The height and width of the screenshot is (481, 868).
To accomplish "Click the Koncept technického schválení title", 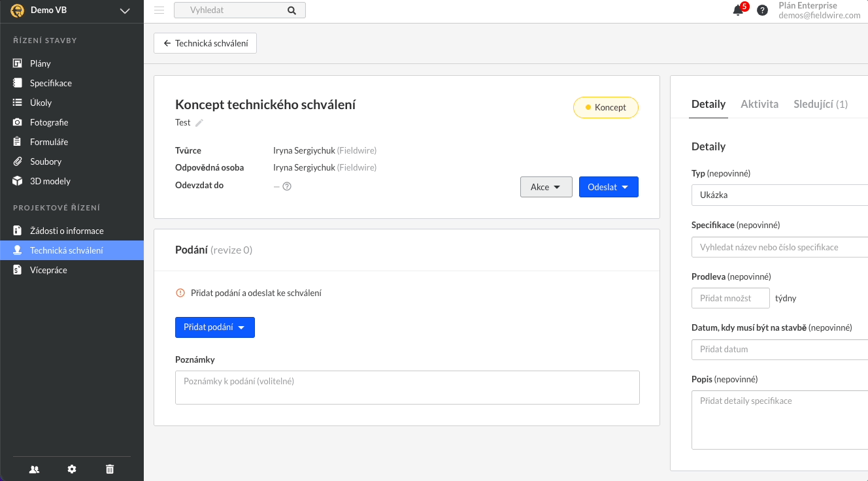I will point(265,105).
